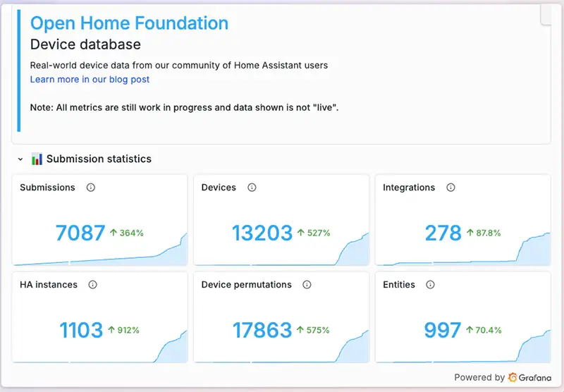The width and height of the screenshot is (564, 392).
Task: Click the Open Home Foundation heading
Action: (129, 23)
